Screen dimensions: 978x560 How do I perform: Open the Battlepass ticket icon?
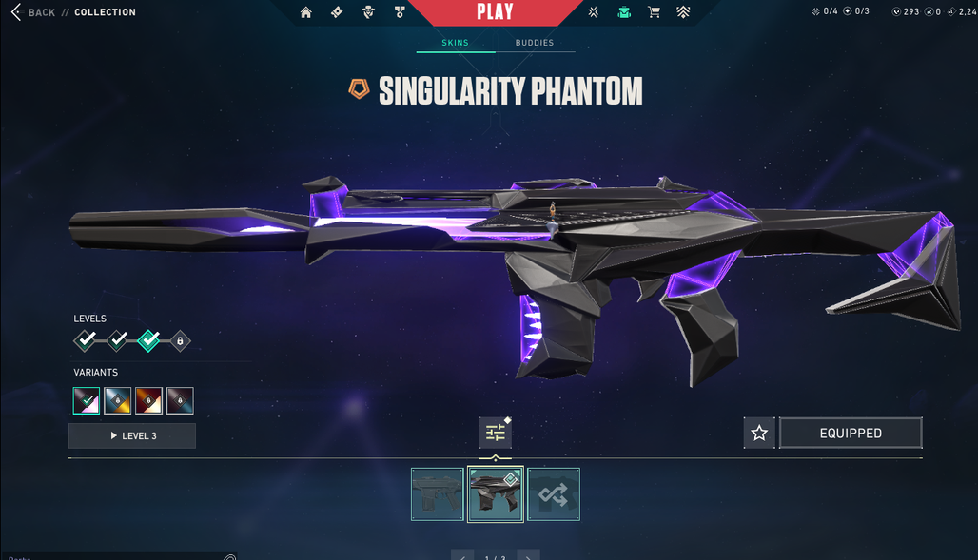[x=337, y=11]
